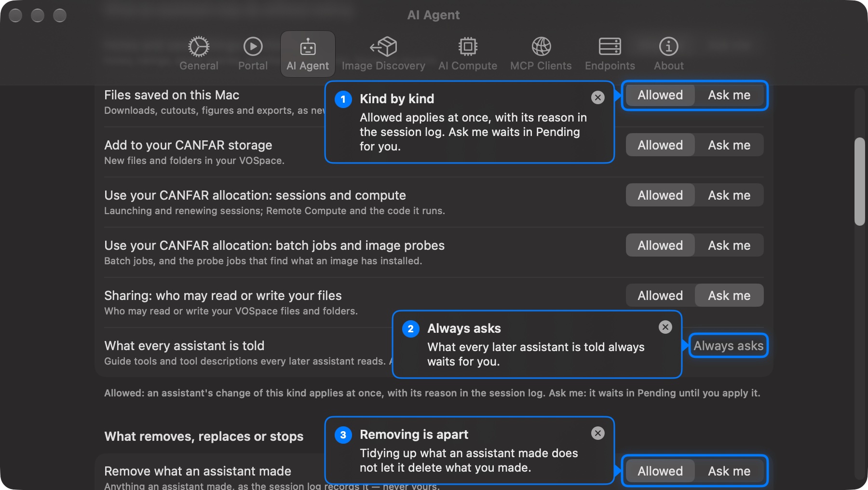Choose Ask me for Add to CANFAR storage
This screenshot has height=490, width=868.
(x=729, y=145)
